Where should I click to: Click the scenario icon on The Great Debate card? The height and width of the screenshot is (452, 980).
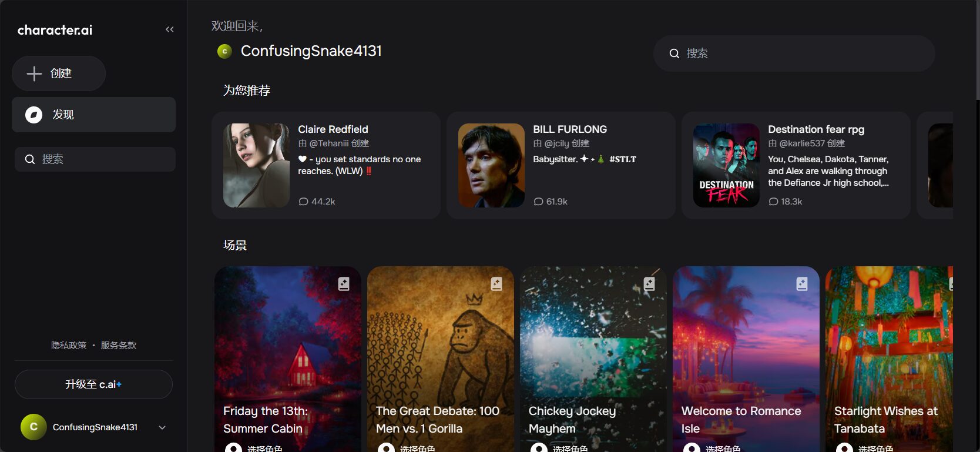point(496,284)
